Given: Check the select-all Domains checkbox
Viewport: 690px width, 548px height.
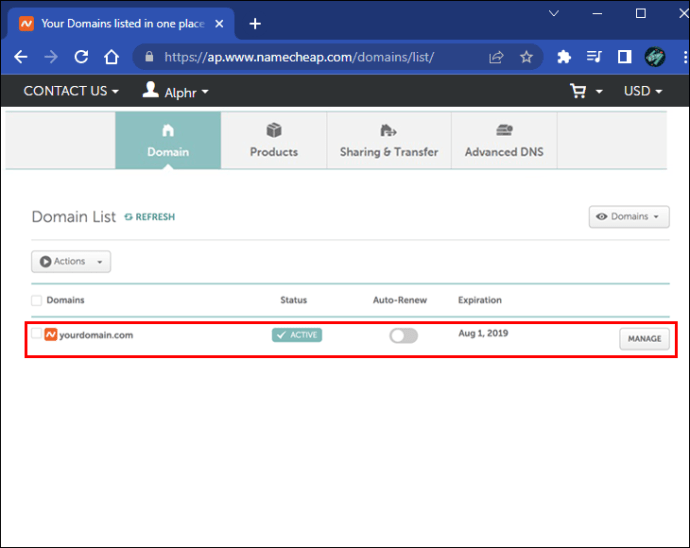Looking at the screenshot, I should (x=37, y=300).
